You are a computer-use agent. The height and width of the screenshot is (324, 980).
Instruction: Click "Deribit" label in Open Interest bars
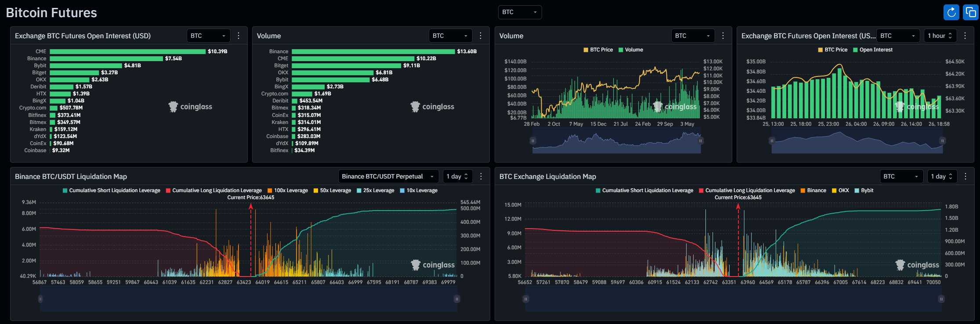click(38, 87)
